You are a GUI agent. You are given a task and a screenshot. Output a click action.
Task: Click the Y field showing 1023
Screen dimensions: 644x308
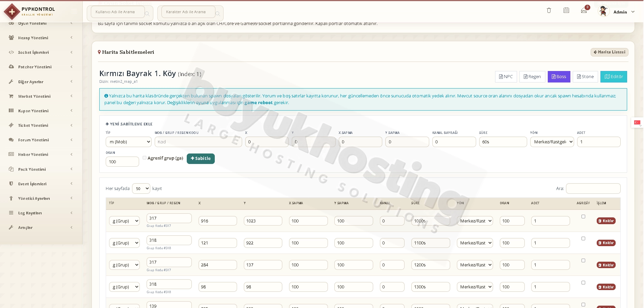(263, 221)
